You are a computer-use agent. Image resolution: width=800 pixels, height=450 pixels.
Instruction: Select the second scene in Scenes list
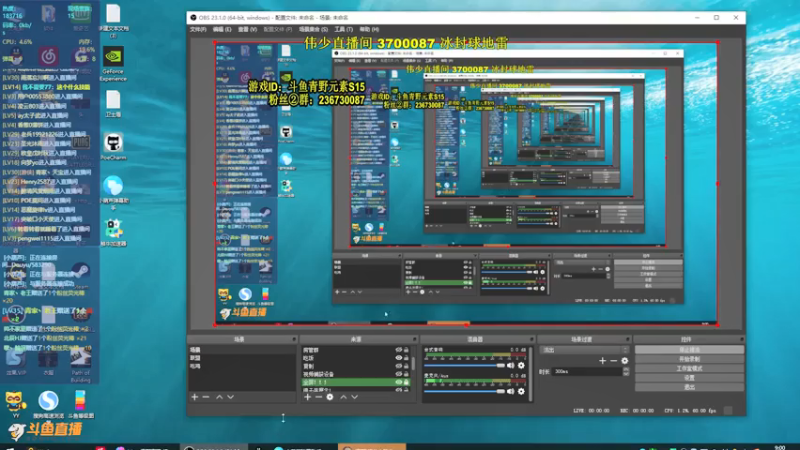click(x=242, y=358)
